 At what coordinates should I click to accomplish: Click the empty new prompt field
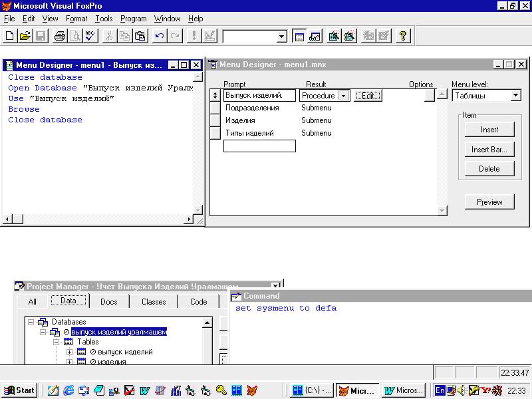coord(259,146)
